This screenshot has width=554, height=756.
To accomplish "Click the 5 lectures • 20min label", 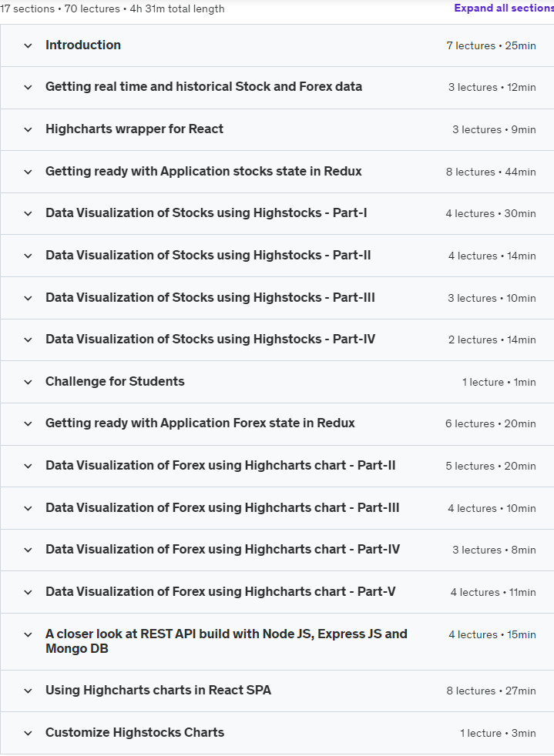I will pyautogui.click(x=491, y=467).
